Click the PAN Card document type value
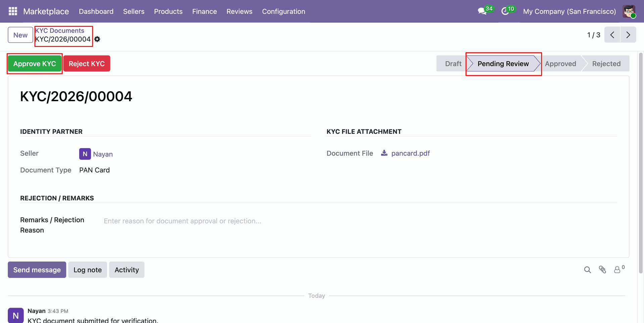Screen dimensions: 644x323 pyautogui.click(x=95, y=170)
